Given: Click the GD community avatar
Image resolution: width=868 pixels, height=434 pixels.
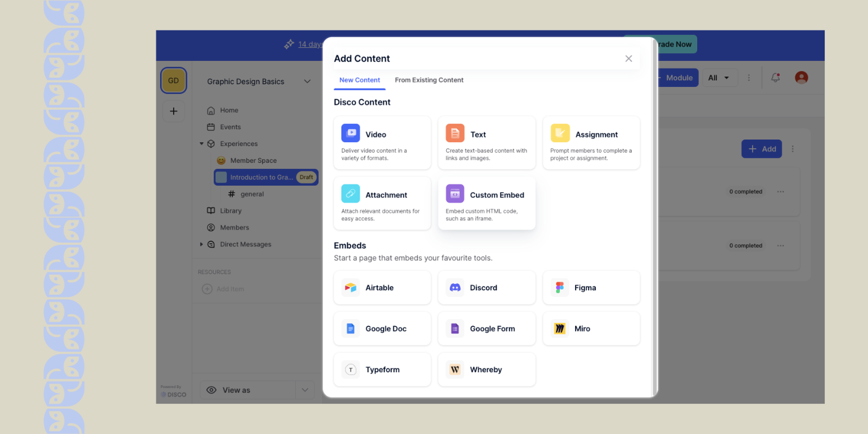Looking at the screenshot, I should [174, 80].
